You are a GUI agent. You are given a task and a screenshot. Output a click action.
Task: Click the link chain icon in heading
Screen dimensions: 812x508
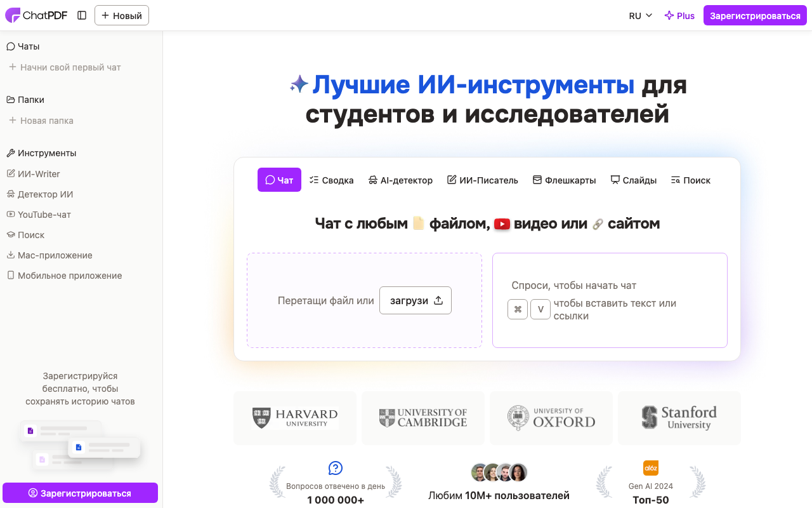pos(598,224)
